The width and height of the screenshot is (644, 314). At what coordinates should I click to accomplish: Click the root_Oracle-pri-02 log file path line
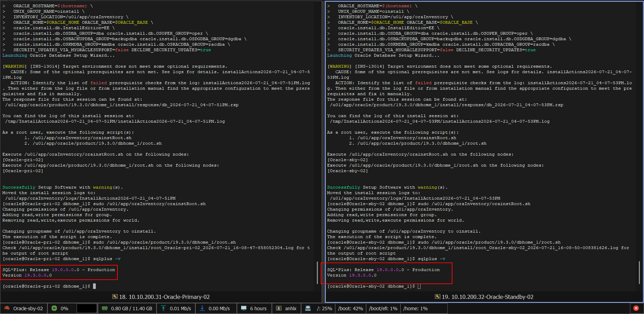tap(156, 248)
